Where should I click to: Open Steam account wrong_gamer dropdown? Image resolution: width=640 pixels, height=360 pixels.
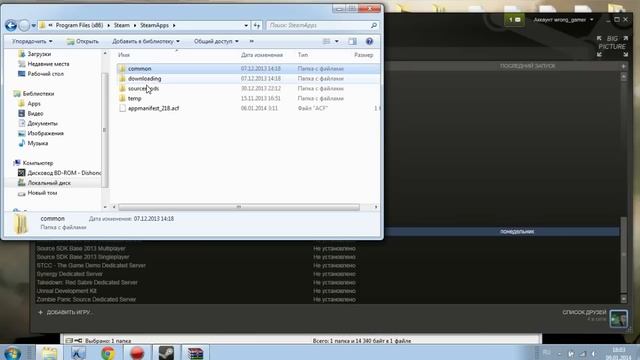pyautogui.click(x=563, y=20)
